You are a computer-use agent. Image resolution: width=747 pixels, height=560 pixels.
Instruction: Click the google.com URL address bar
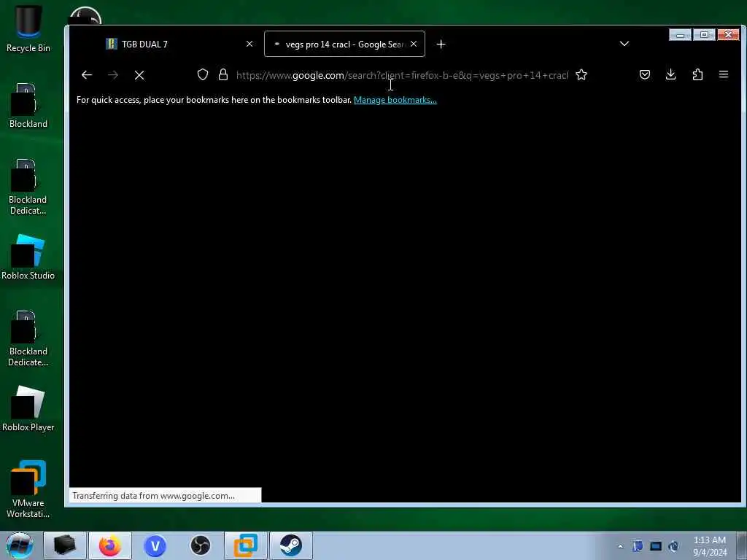[402, 75]
